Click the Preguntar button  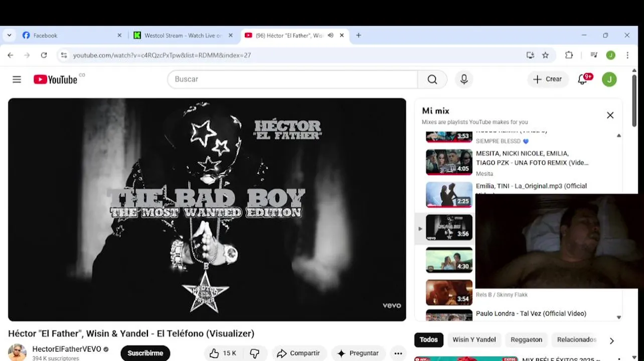[x=358, y=353]
